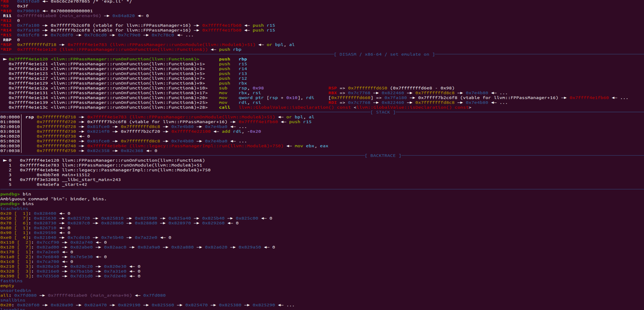Select the smallbins 0x20 chunk chain
This screenshot has width=644, height=310.
94,305
